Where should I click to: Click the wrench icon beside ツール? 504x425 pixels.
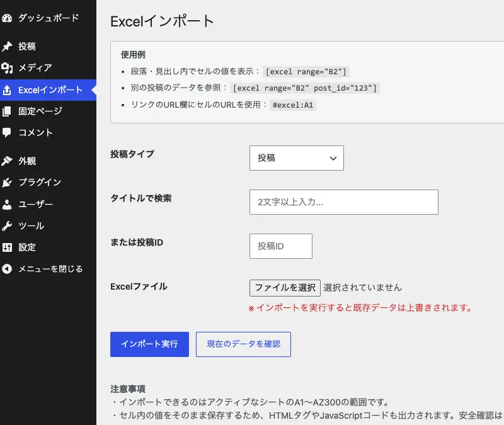click(7, 226)
